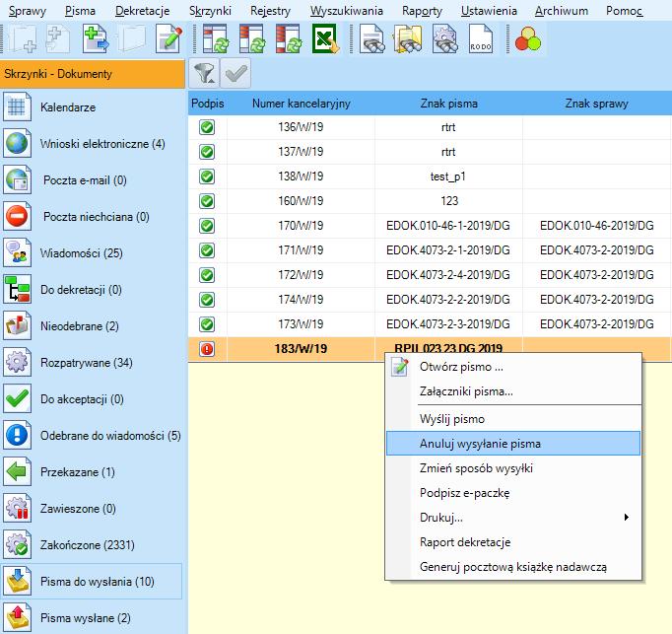The height and width of the screenshot is (634, 672).
Task: Click the Excel export toolbar icon
Action: [325, 39]
